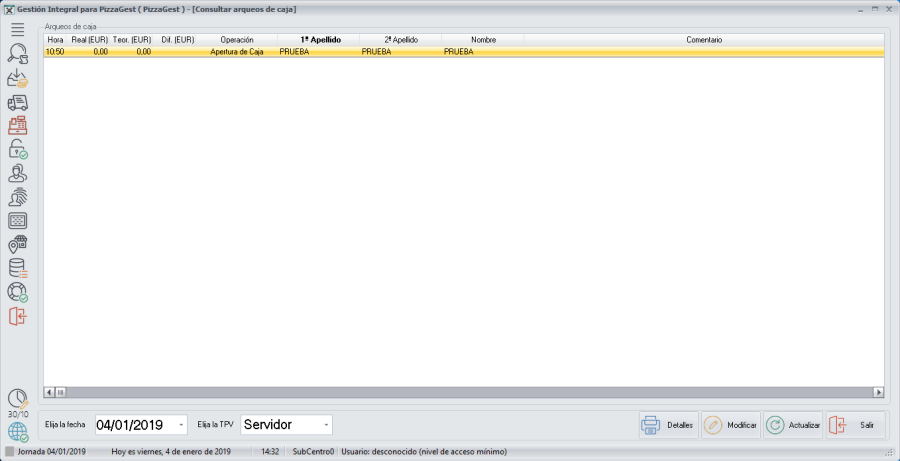The image size is (900, 461).
Task: Click the fingerprint sidebar icon
Action: (x=17, y=197)
